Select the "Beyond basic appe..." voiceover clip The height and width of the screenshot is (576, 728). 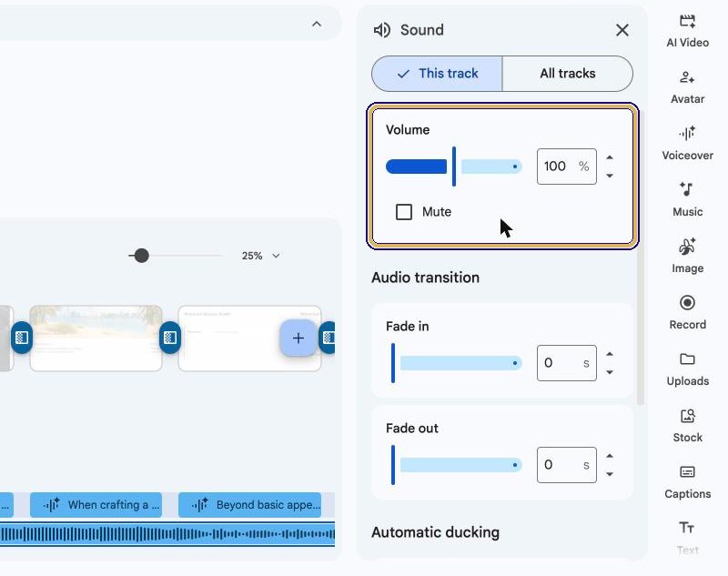click(x=249, y=505)
